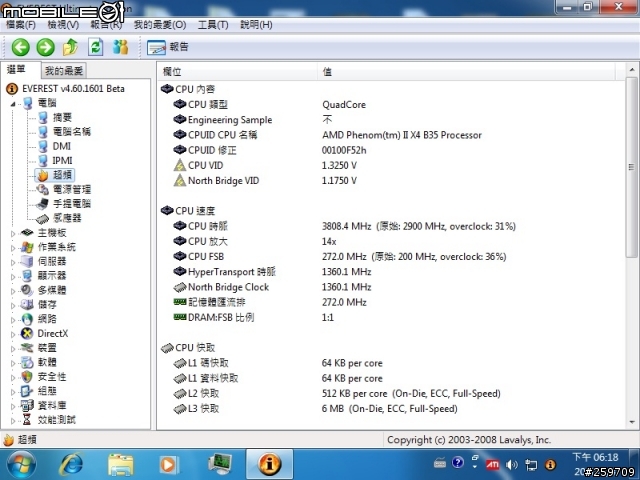The height and width of the screenshot is (480, 640).
Task: Expand the 主機板 tree node
Action: (x=13, y=233)
